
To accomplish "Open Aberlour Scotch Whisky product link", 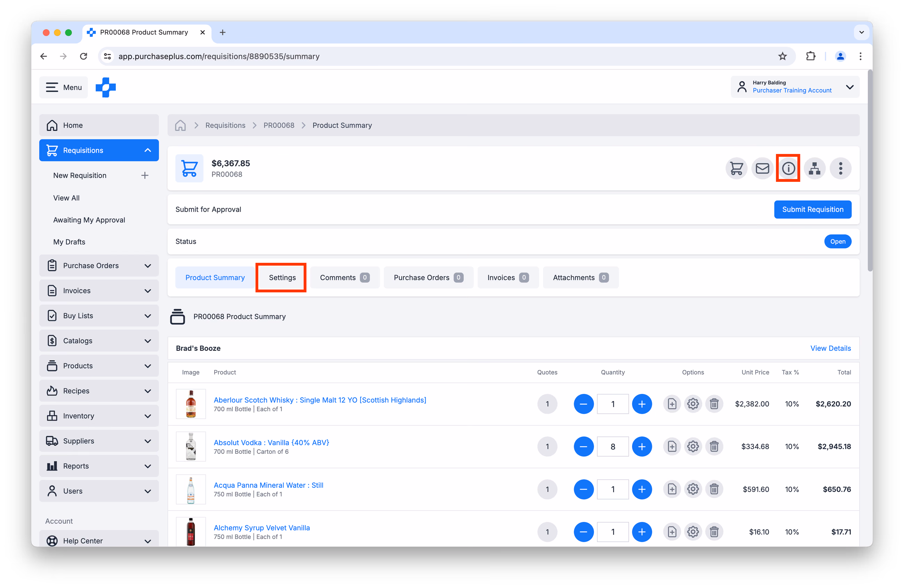I will [x=320, y=400].
